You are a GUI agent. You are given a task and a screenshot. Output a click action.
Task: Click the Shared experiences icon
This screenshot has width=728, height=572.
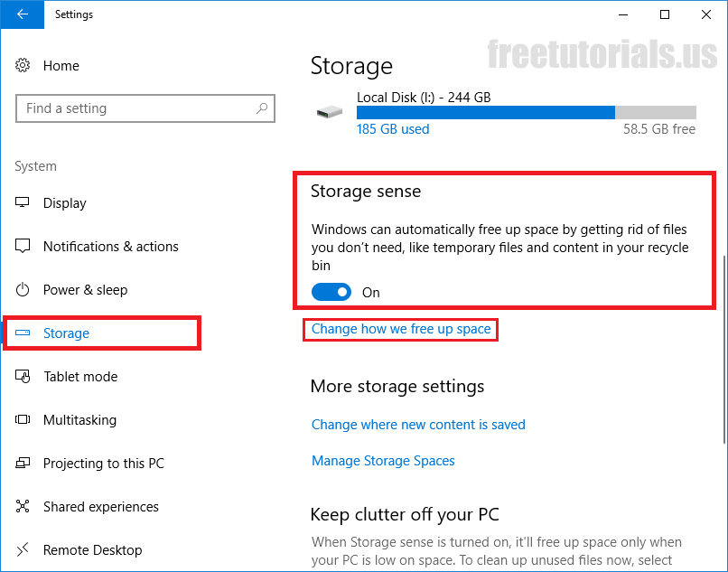tap(23, 507)
